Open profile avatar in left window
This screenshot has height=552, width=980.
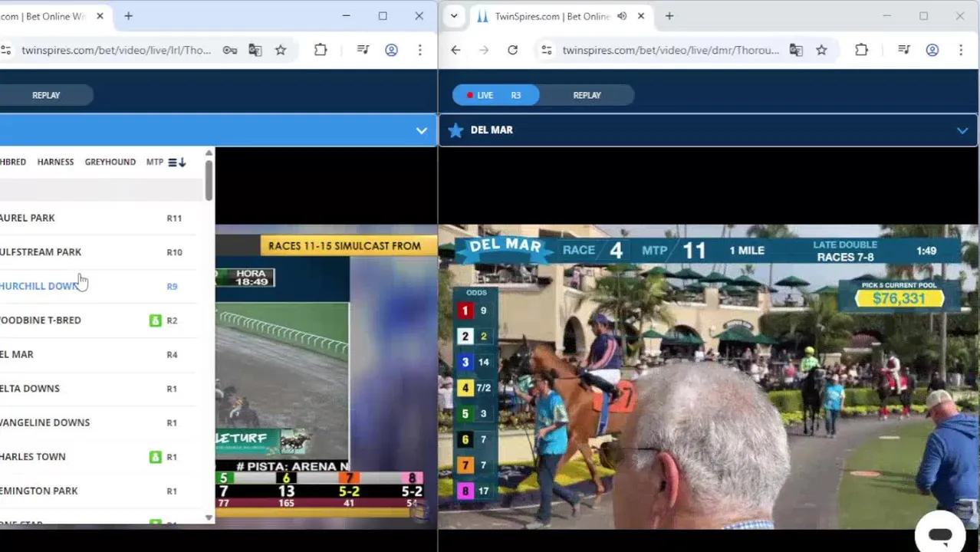(391, 50)
